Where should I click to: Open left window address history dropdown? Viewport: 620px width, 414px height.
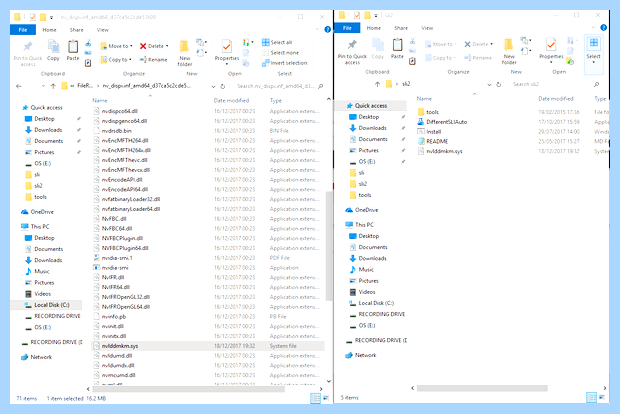[x=214, y=86]
